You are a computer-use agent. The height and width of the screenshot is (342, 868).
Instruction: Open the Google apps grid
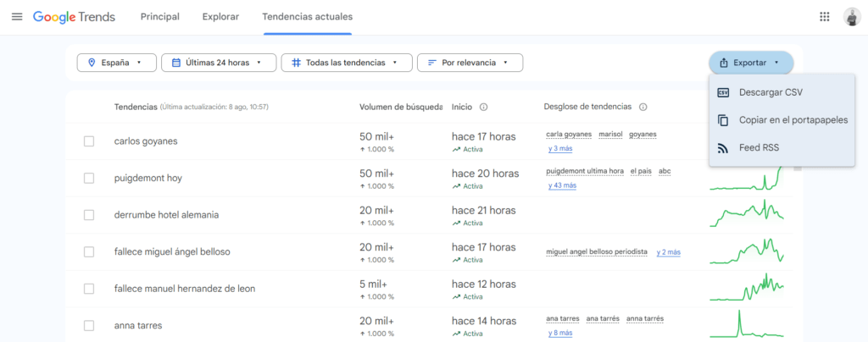(x=824, y=17)
